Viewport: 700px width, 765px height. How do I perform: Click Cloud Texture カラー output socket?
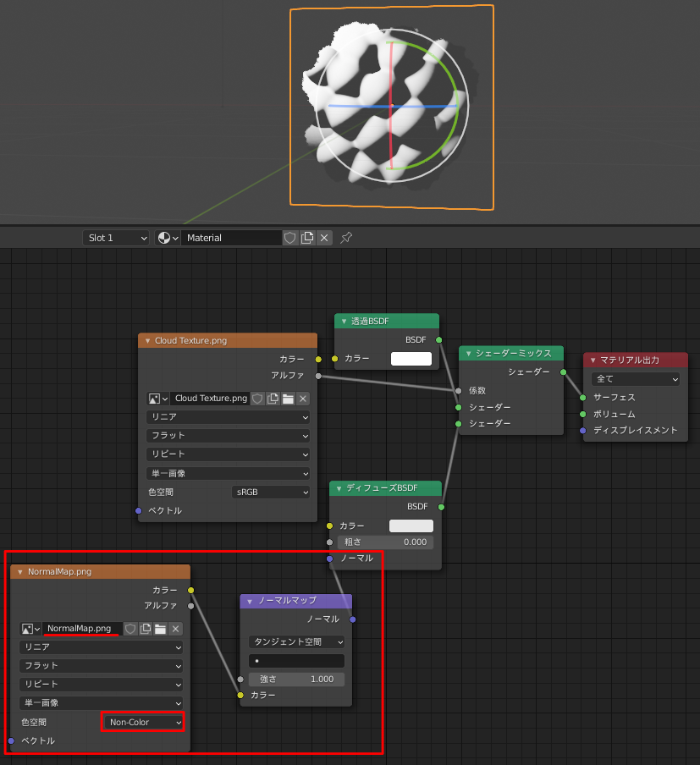318,359
